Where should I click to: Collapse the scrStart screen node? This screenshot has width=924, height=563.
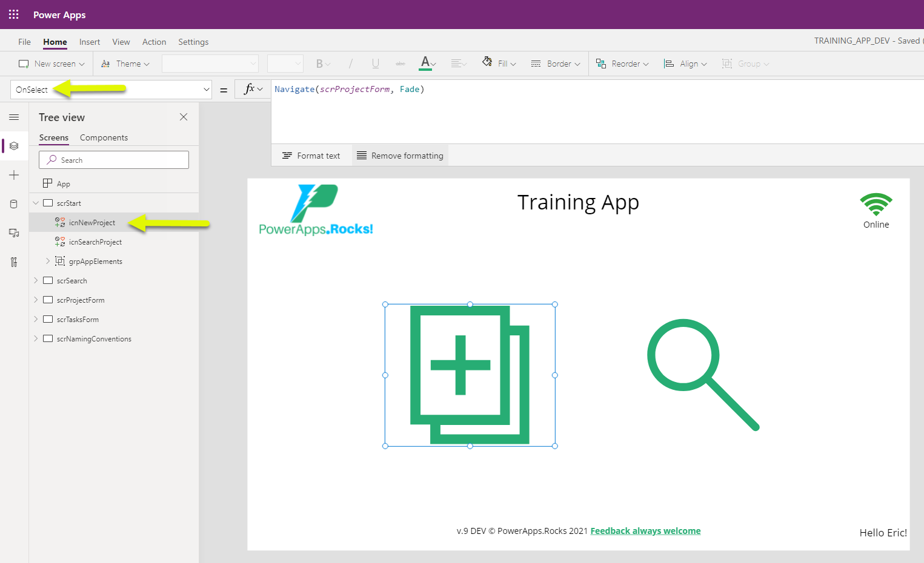36,203
